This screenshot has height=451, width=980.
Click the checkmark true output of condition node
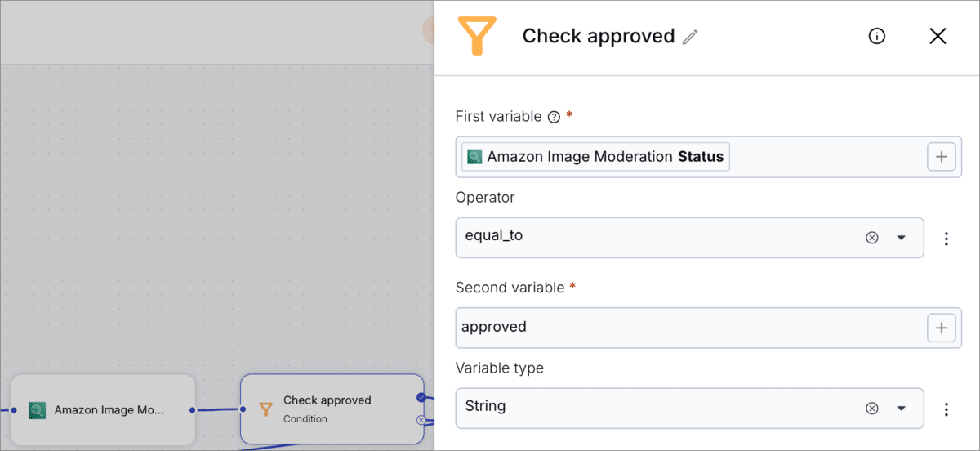[421, 397]
